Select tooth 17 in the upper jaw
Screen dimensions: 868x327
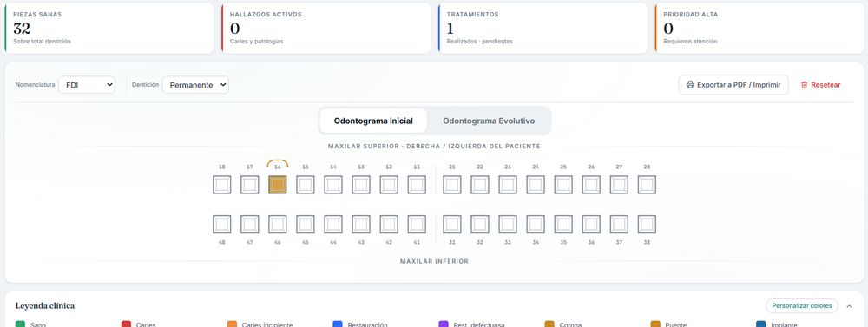pos(250,184)
